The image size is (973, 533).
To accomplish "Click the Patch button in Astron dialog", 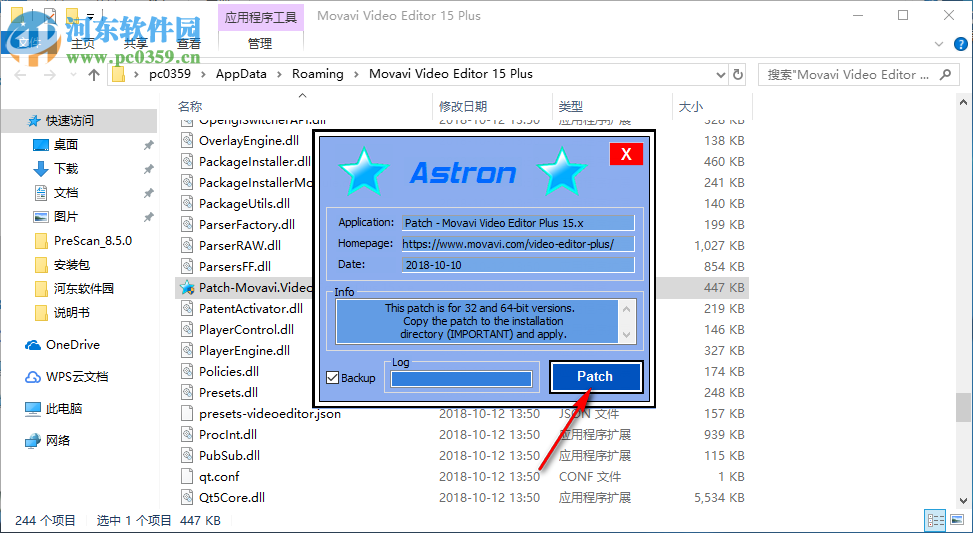I will pyautogui.click(x=595, y=377).
